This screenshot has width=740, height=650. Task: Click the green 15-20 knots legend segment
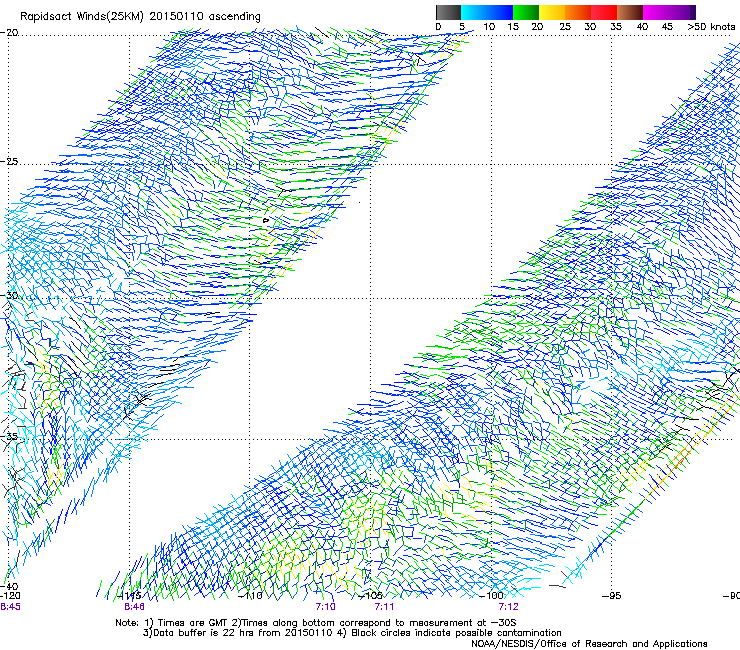tap(526, 12)
